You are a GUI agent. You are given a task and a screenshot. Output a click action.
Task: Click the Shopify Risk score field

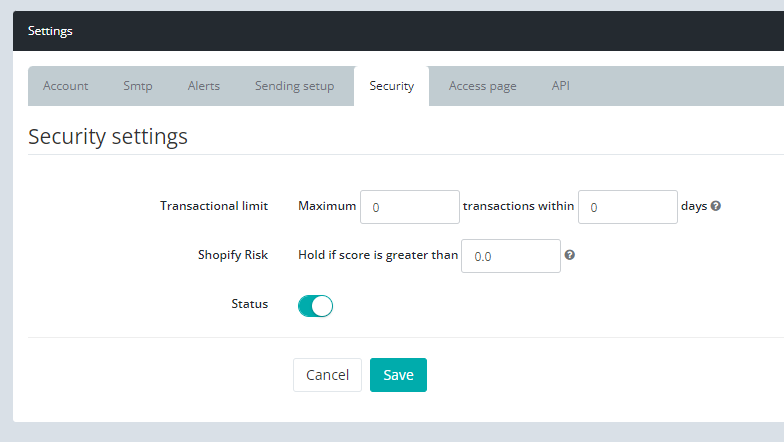(x=510, y=256)
